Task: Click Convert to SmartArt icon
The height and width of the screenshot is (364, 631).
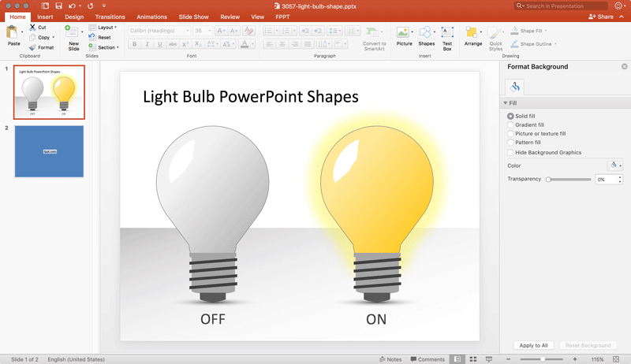Action: point(374,33)
